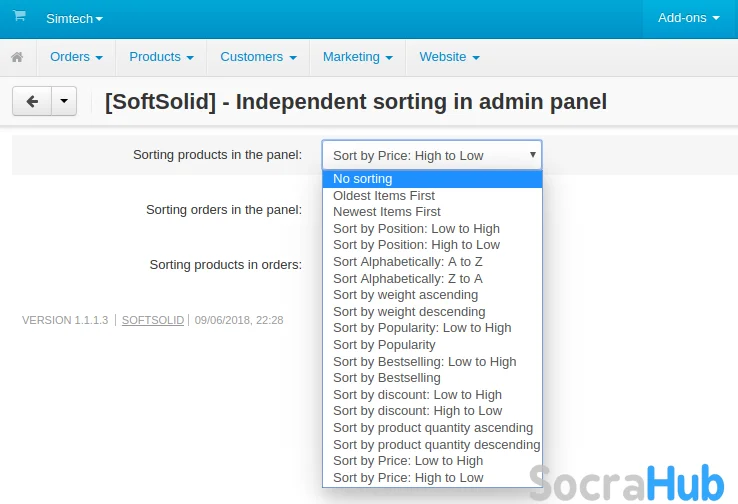The height and width of the screenshot is (504, 738).
Task: Click the back arrow button
Action: 31,101
